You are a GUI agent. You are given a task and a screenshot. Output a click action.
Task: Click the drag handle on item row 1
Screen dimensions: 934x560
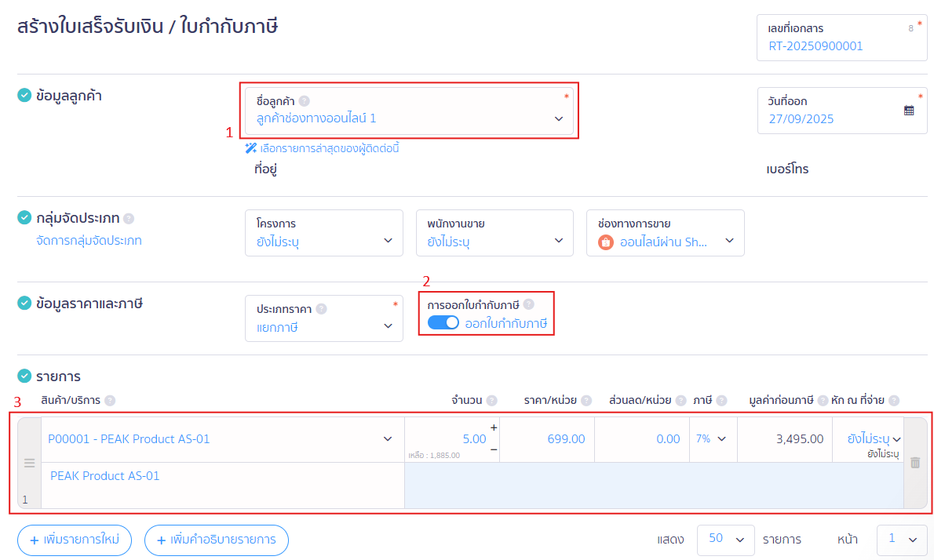(x=29, y=463)
